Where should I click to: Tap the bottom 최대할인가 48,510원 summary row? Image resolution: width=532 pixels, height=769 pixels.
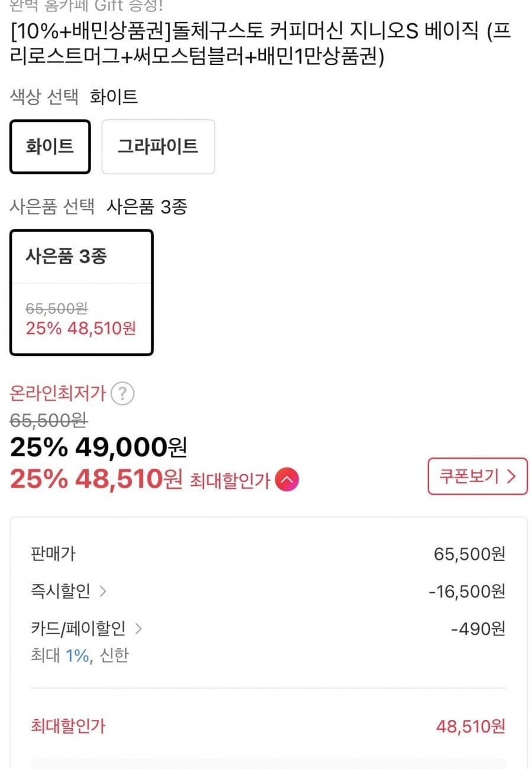click(268, 726)
